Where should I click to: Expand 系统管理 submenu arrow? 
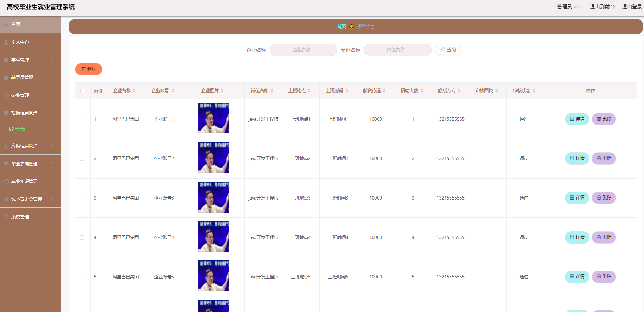click(x=53, y=216)
